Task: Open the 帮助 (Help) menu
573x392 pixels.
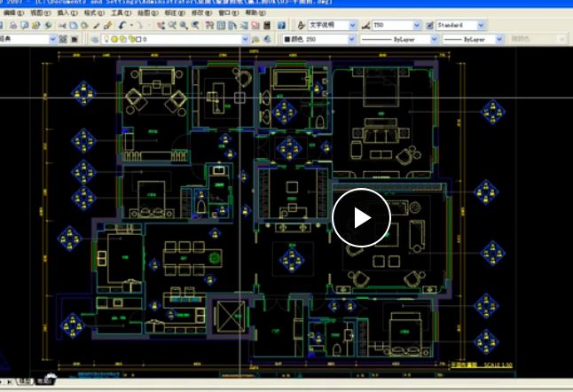Action: 255,12
